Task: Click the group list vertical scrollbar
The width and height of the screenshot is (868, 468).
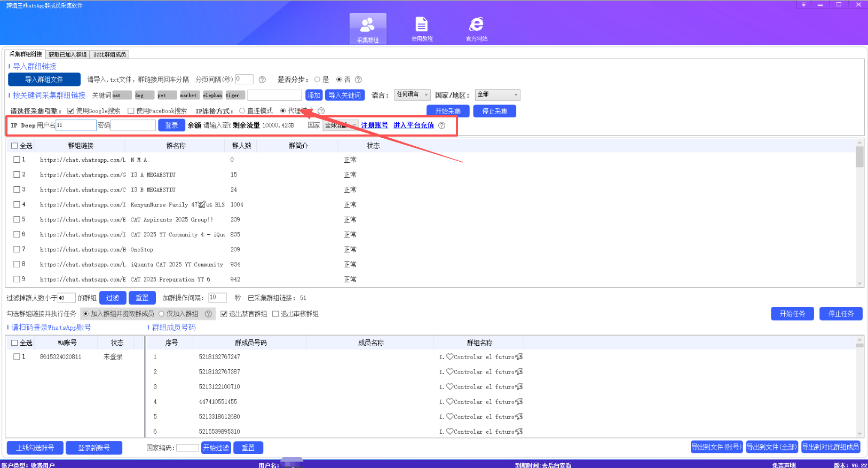Action: click(x=859, y=213)
